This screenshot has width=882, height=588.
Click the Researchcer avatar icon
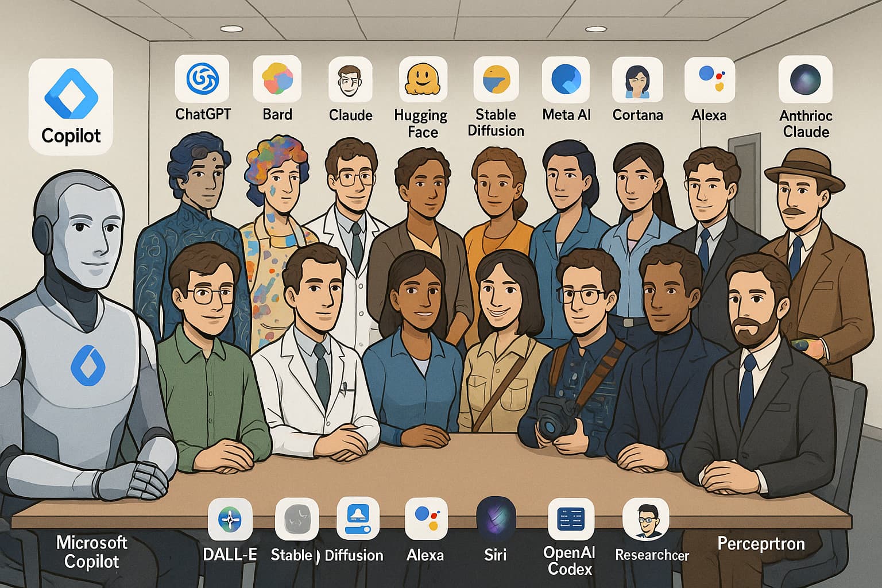click(645, 519)
